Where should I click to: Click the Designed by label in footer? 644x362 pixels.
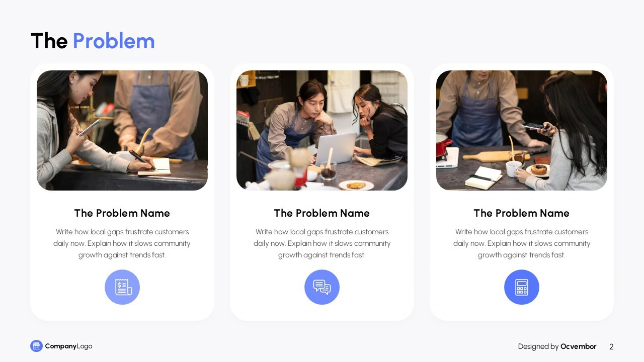coord(538,346)
